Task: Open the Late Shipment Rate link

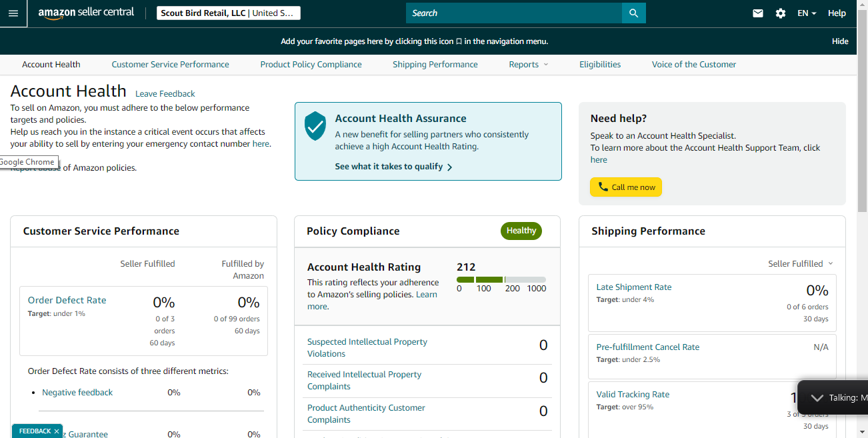Action: (634, 287)
